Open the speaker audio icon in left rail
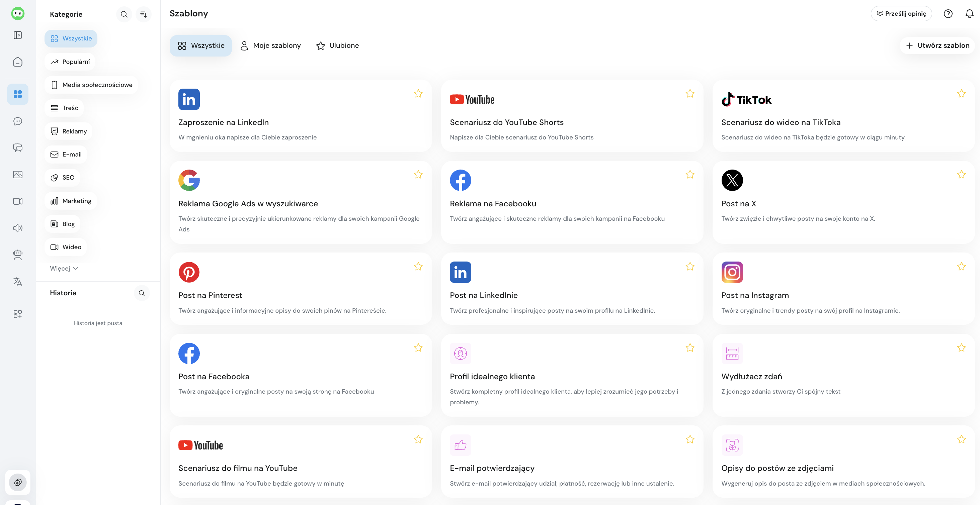The image size is (980, 505). coord(17,228)
